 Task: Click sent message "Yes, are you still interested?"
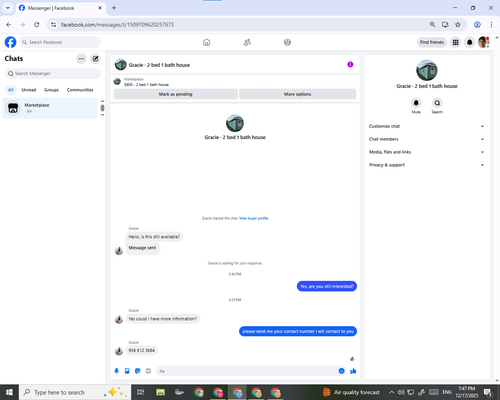(x=327, y=286)
